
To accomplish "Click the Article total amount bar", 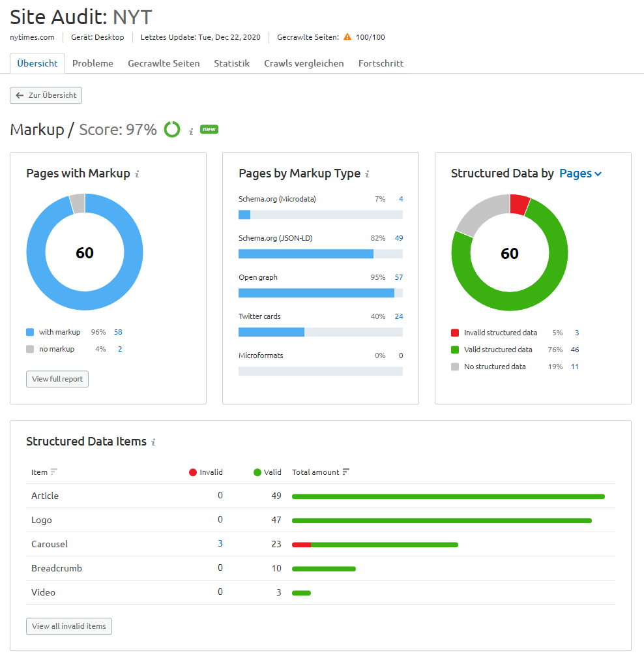I will (x=448, y=496).
